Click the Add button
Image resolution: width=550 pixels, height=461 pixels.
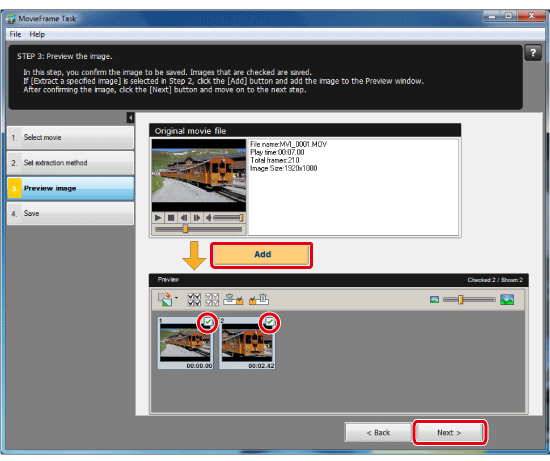[262, 255]
